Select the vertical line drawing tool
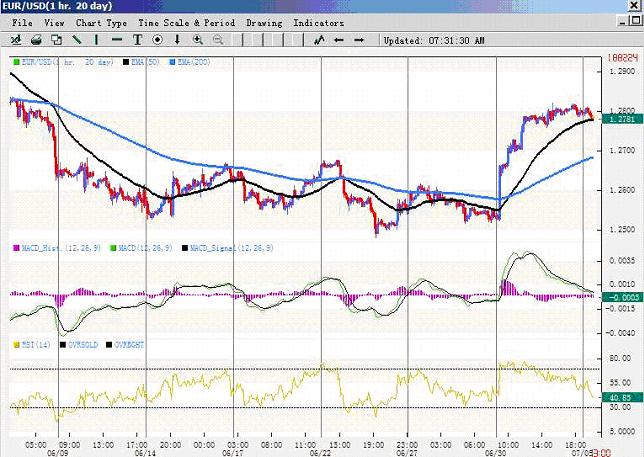Viewport: 644px width, 457px height. point(98,40)
